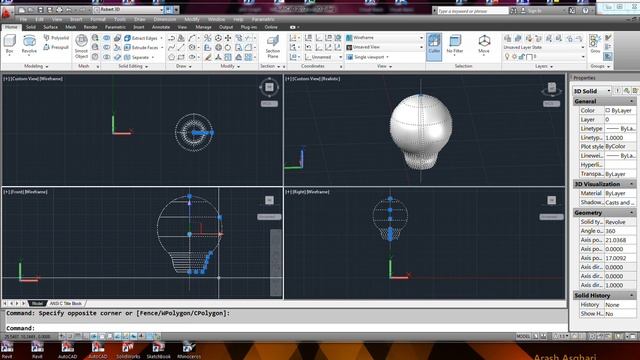Open the Parametric menu in menu bar
The height and width of the screenshot is (360, 640).
pos(263,19)
